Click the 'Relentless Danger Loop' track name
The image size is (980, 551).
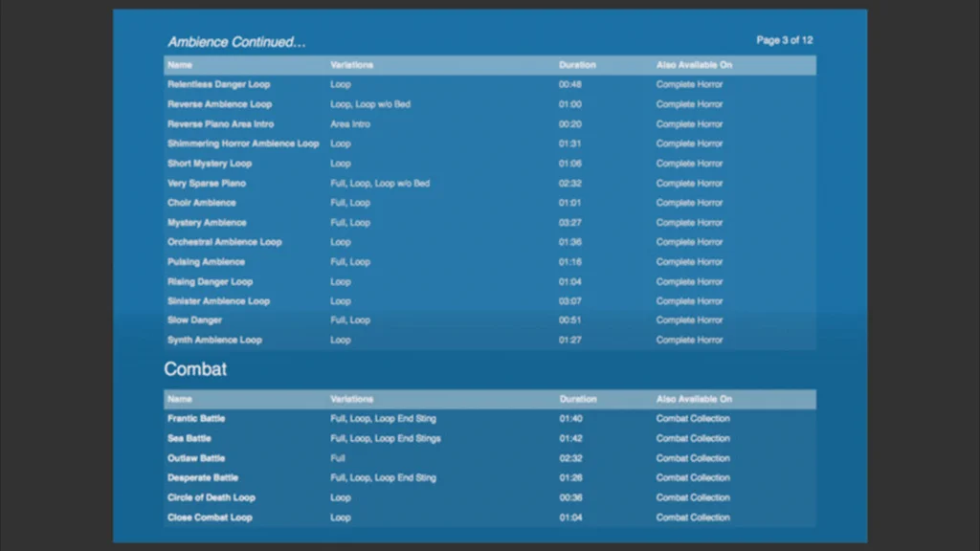click(x=219, y=84)
